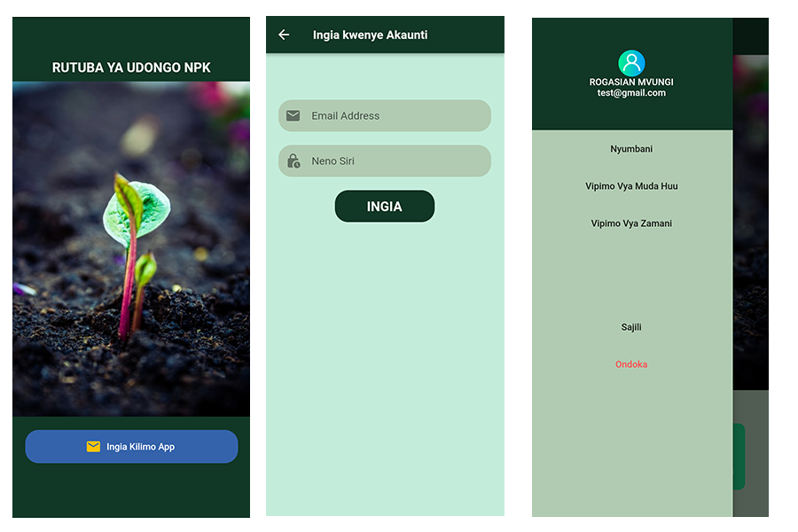Click the back arrow icon

pyautogui.click(x=284, y=35)
